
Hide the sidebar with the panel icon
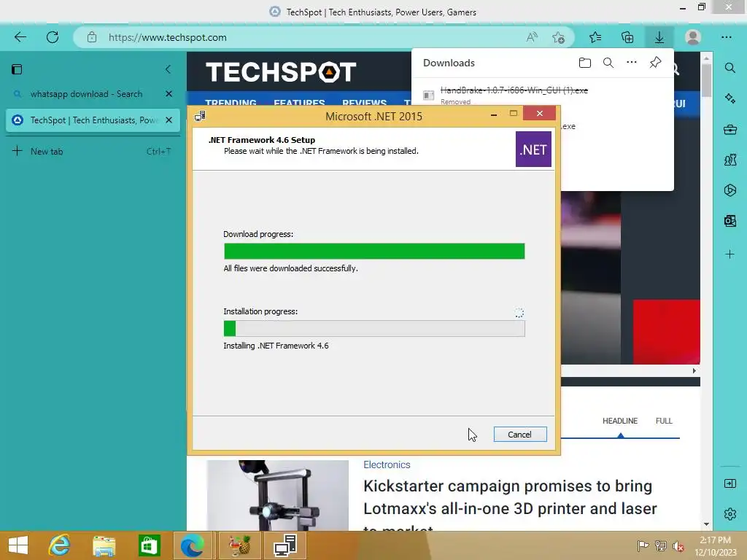729,484
